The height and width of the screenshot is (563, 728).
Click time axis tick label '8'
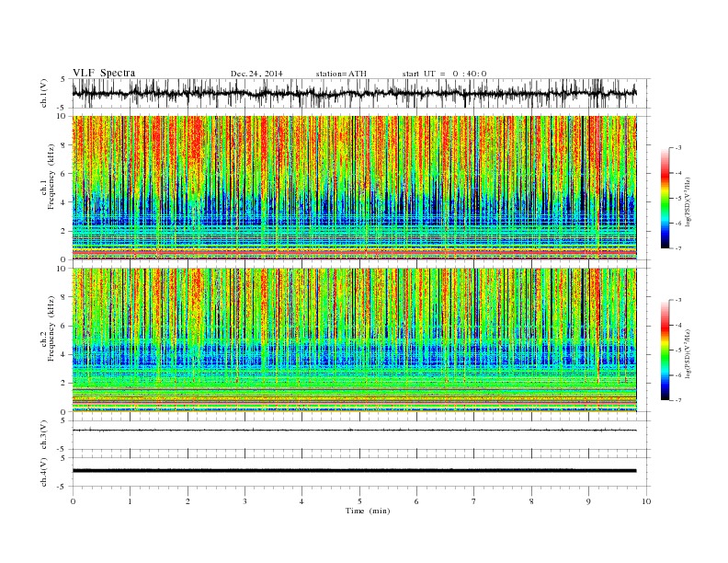pos(531,501)
